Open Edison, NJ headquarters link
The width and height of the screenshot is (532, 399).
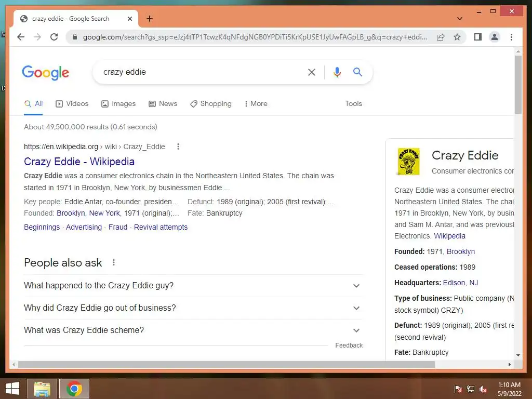click(460, 283)
